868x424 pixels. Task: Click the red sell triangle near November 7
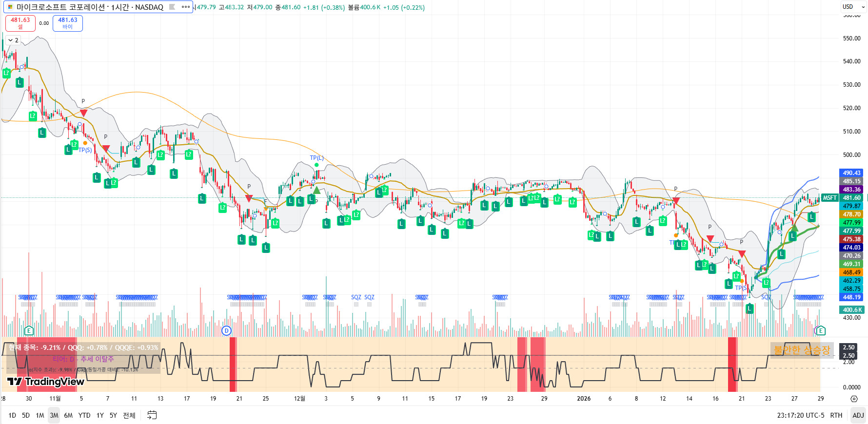click(106, 149)
